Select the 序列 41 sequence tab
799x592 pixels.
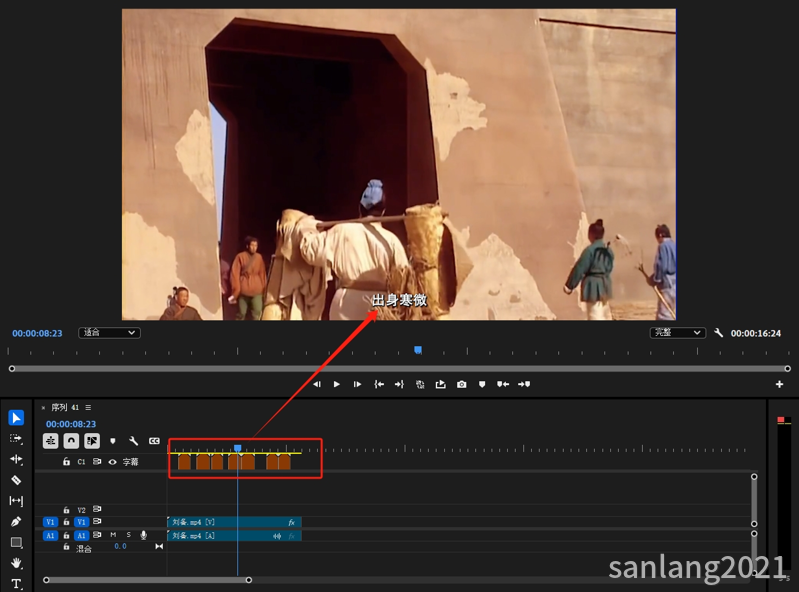click(65, 408)
